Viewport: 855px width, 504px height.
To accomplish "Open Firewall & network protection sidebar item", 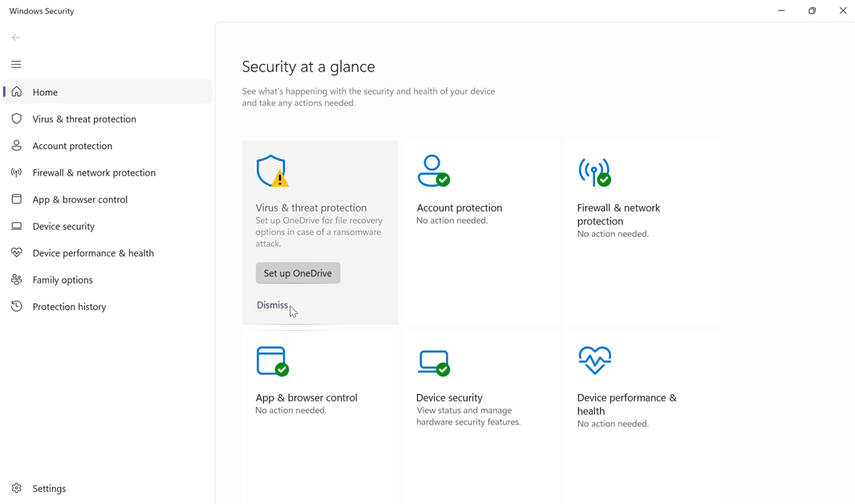I will [94, 172].
